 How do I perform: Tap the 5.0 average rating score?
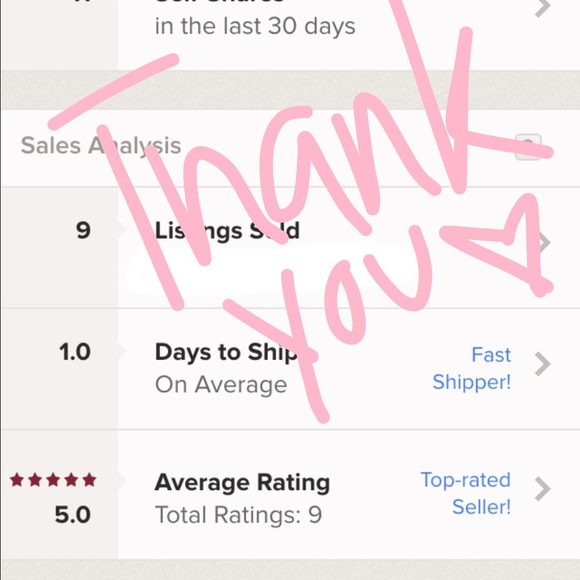tap(73, 515)
